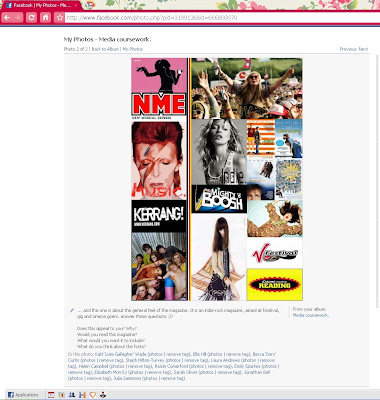380x400 pixels.
Task: Click the caption line 'Would you read this magazine?'
Action: click(107, 334)
